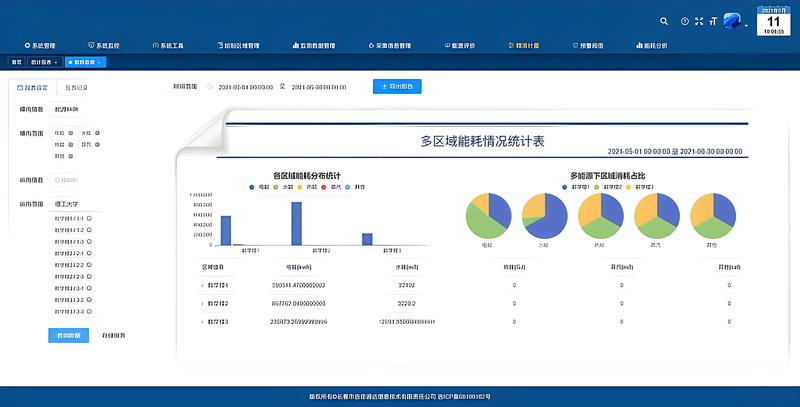Select the radio for list item 3-3
This screenshot has height=407, width=800.
pyautogui.click(x=89, y=312)
